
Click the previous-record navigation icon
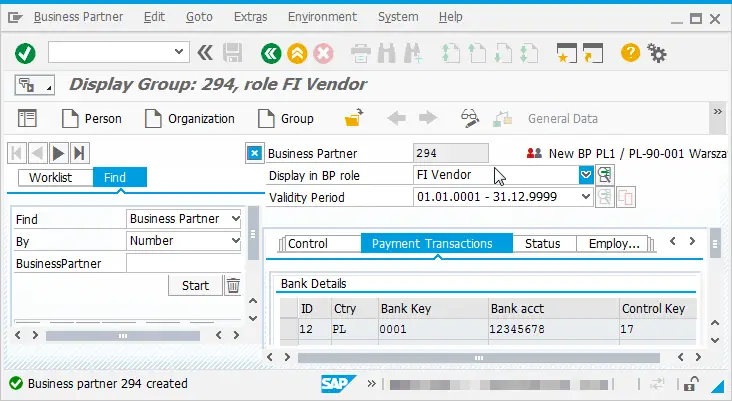37,153
